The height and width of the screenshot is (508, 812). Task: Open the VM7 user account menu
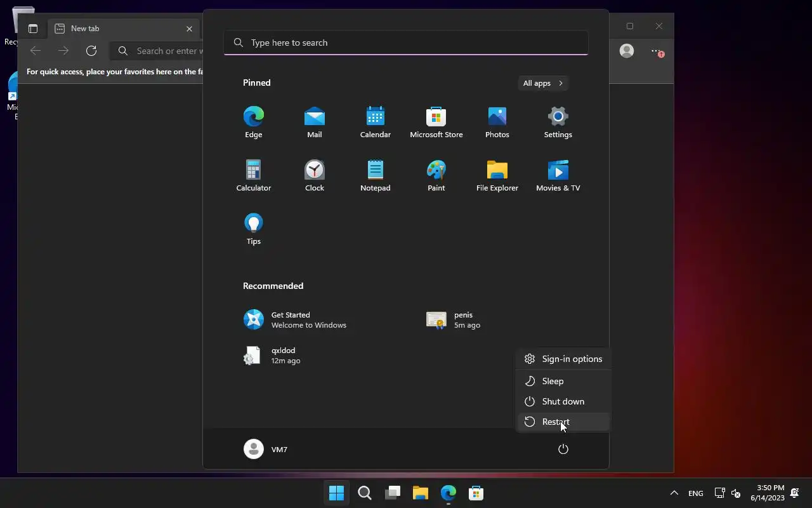pos(266,449)
